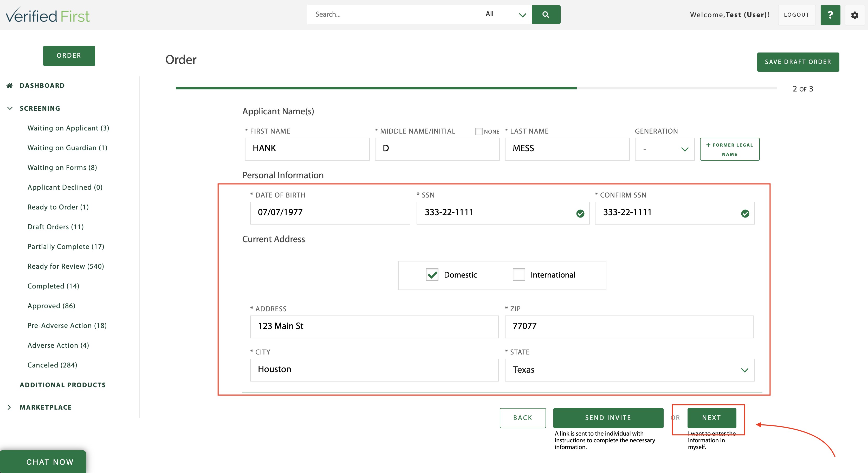868x473 pixels.
Task: Open Dashboard in the sidebar
Action: point(42,86)
